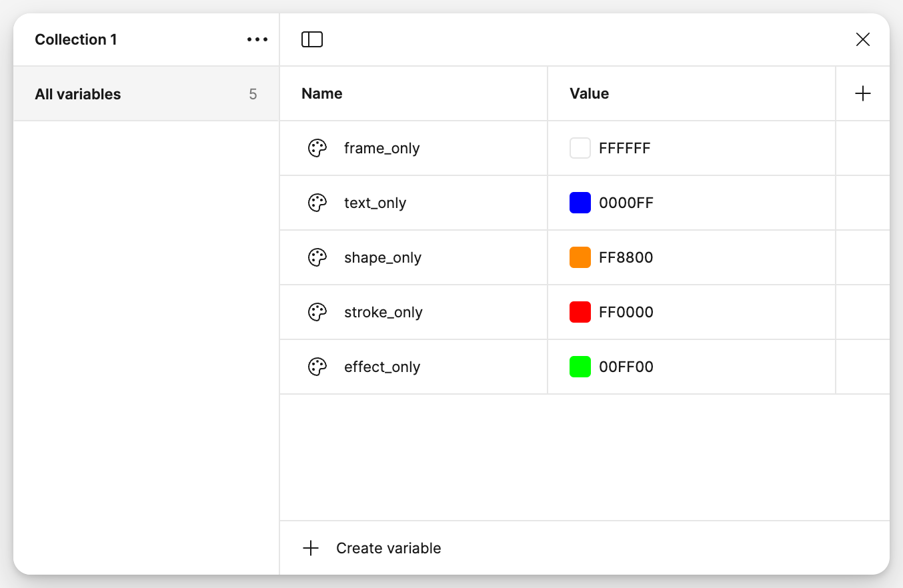Open the Collection 1 options menu

coord(257,39)
